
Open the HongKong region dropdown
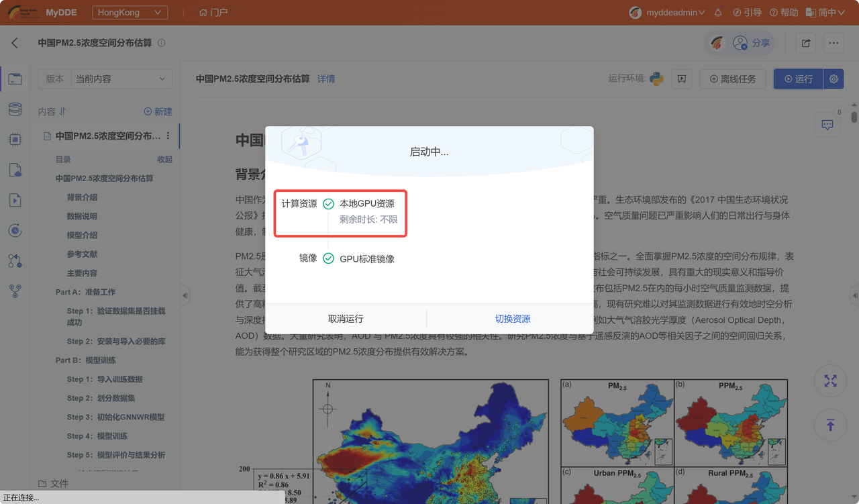point(129,12)
